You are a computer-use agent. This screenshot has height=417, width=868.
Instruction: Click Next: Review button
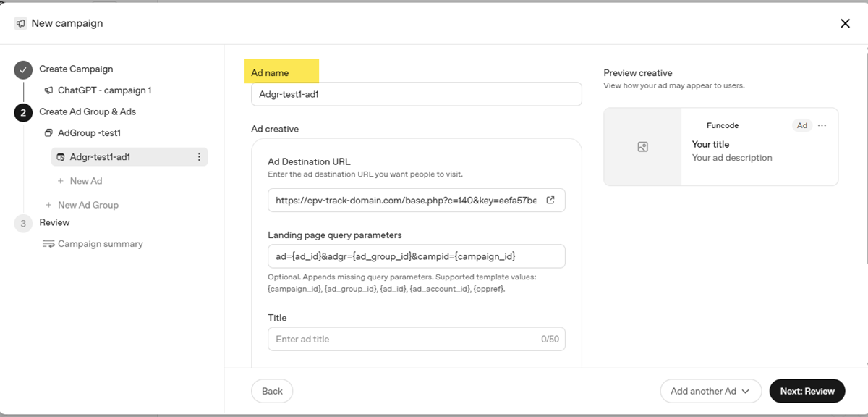click(807, 391)
